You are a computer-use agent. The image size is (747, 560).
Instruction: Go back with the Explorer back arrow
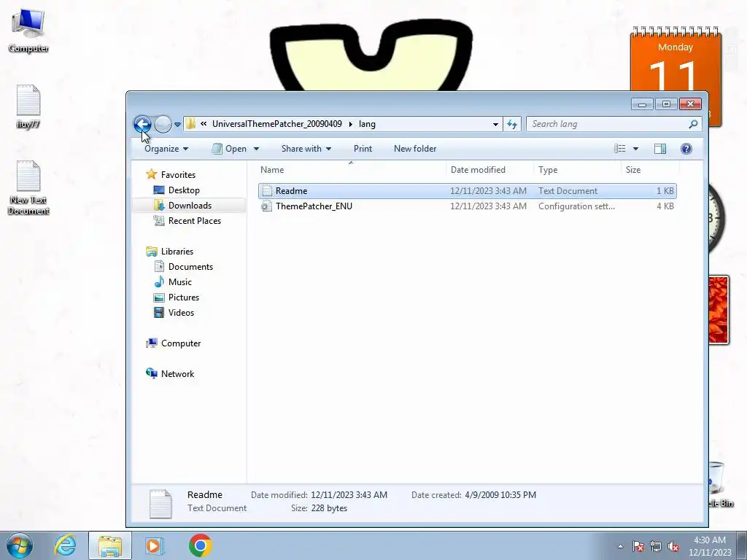[x=142, y=124]
